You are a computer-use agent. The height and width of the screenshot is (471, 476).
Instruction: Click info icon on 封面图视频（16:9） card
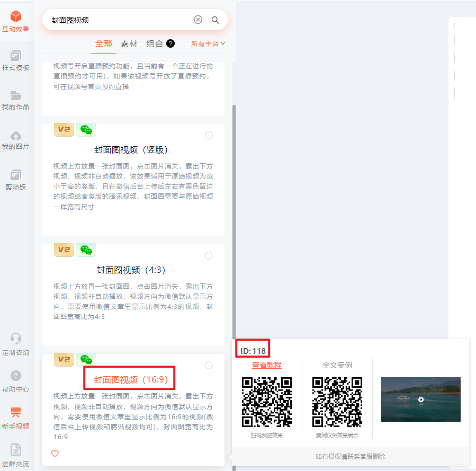point(209,366)
